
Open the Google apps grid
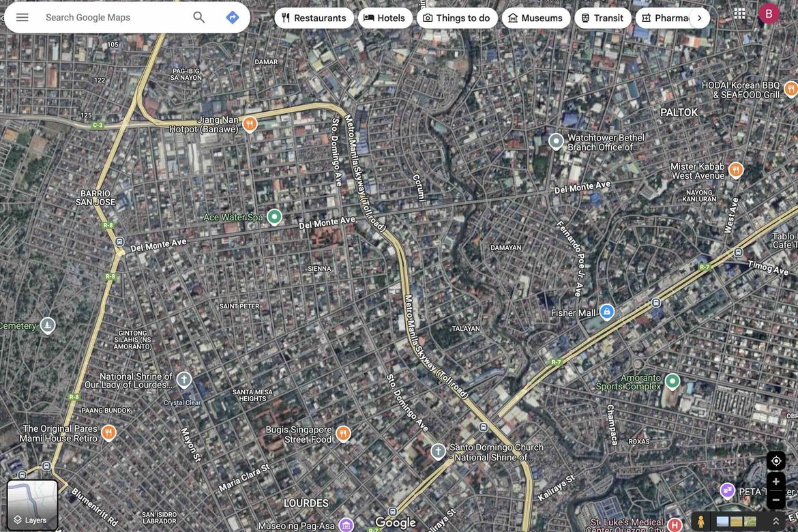coord(739,14)
